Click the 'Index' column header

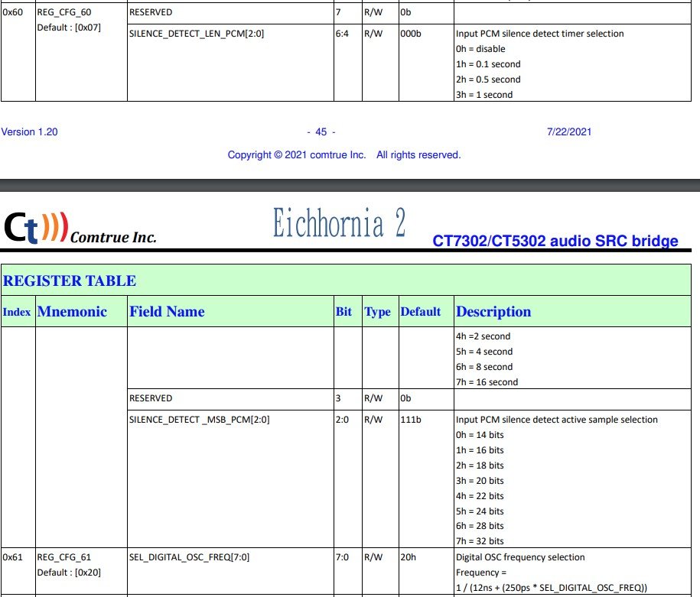[17, 311]
